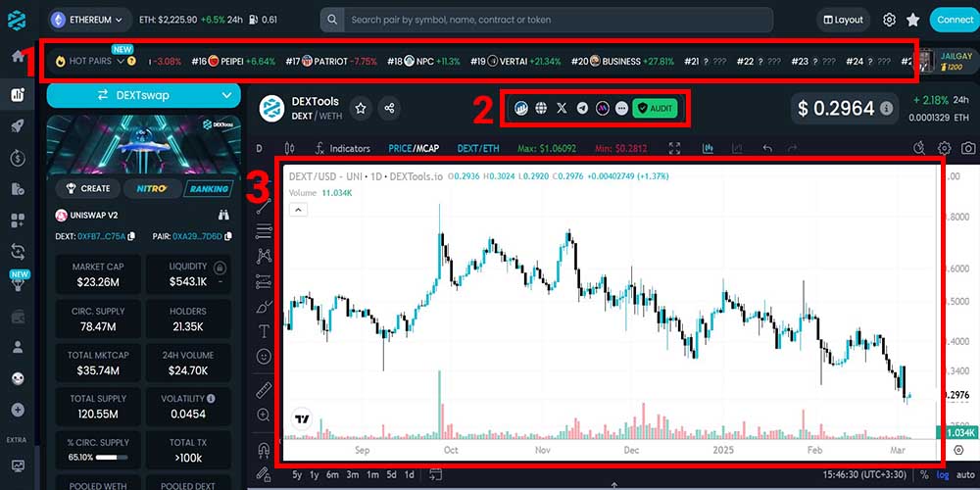
Task: Open the binoculars icon next to Uniswap V2
Action: (x=223, y=215)
